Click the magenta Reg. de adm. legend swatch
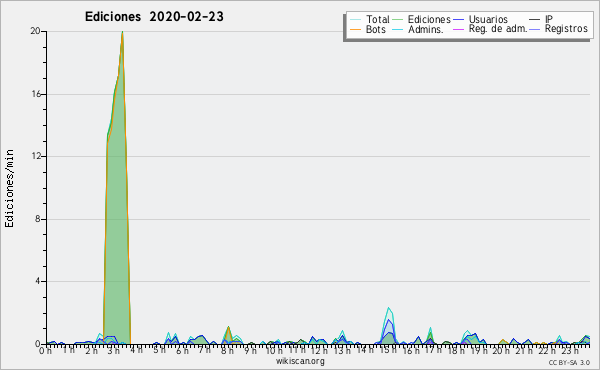 [458, 29]
